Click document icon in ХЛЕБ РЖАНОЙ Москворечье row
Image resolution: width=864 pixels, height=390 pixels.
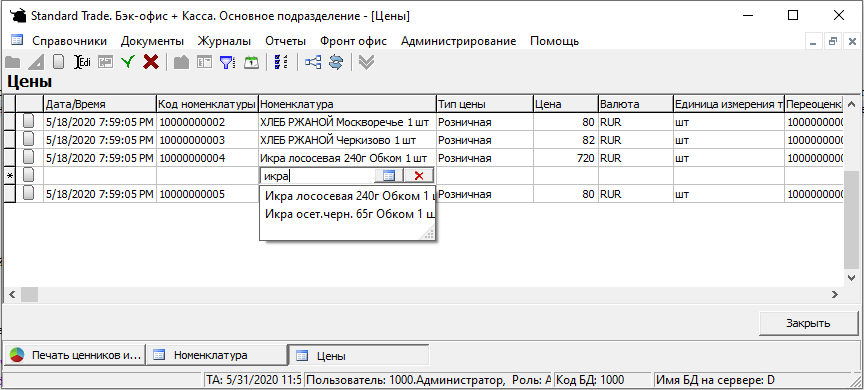pyautogui.click(x=29, y=122)
